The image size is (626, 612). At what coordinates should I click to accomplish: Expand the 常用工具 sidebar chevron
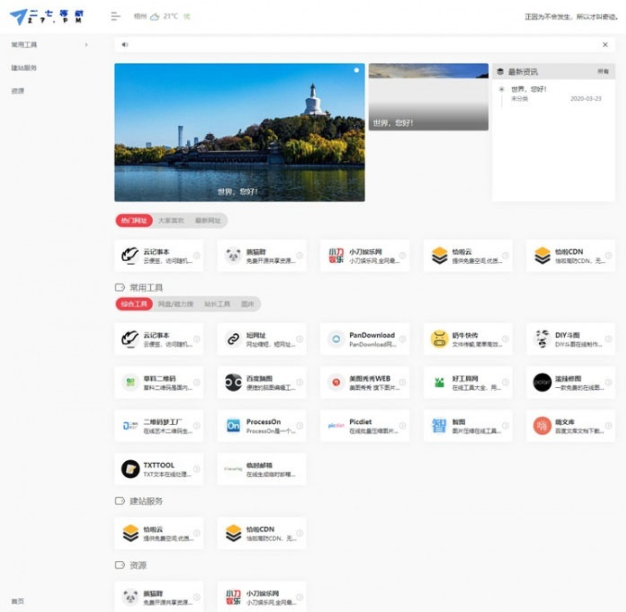coord(86,45)
